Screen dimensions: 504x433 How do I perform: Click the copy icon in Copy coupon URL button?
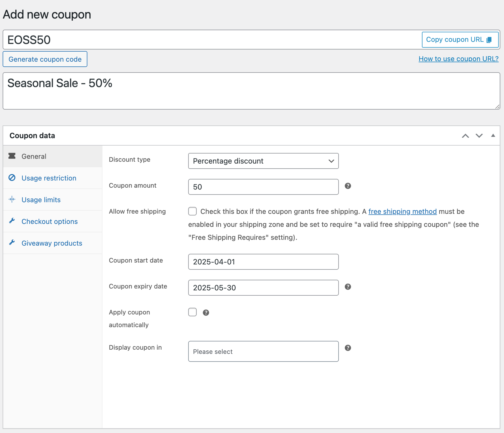click(489, 40)
